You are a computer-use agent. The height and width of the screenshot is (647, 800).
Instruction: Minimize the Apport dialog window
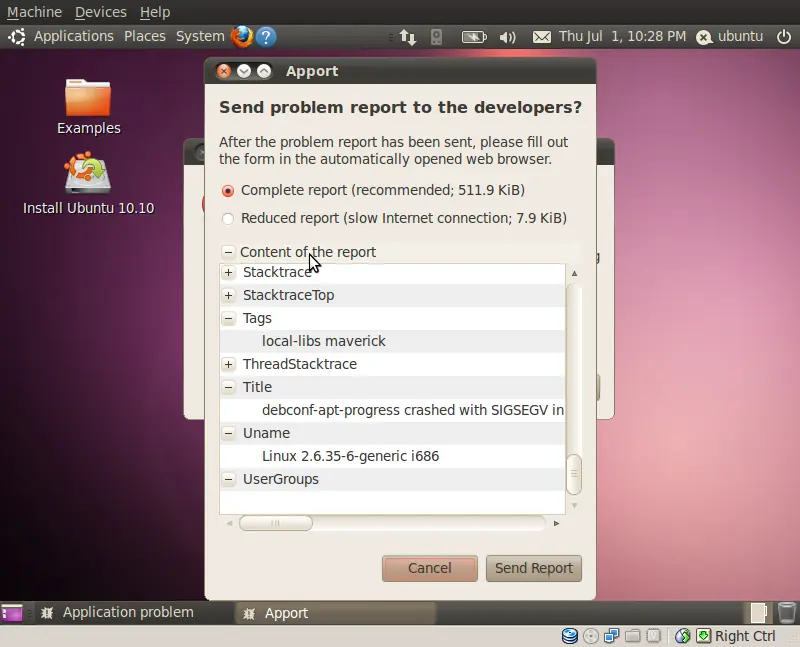pos(244,71)
